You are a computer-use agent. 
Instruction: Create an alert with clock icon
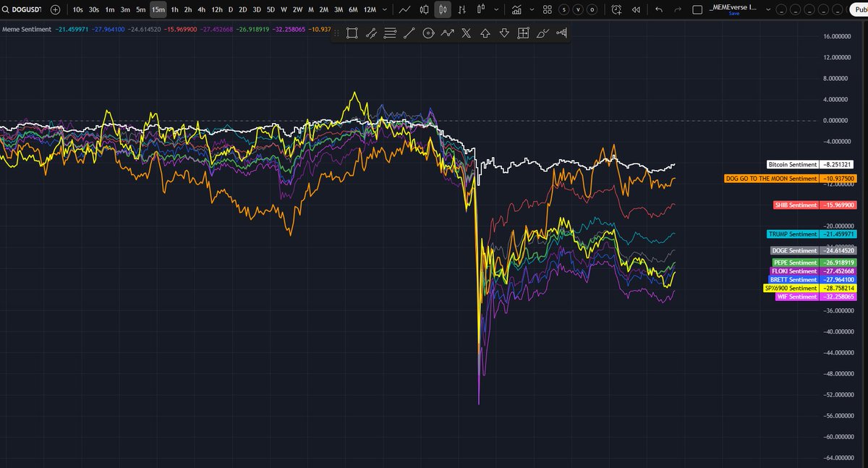point(616,10)
